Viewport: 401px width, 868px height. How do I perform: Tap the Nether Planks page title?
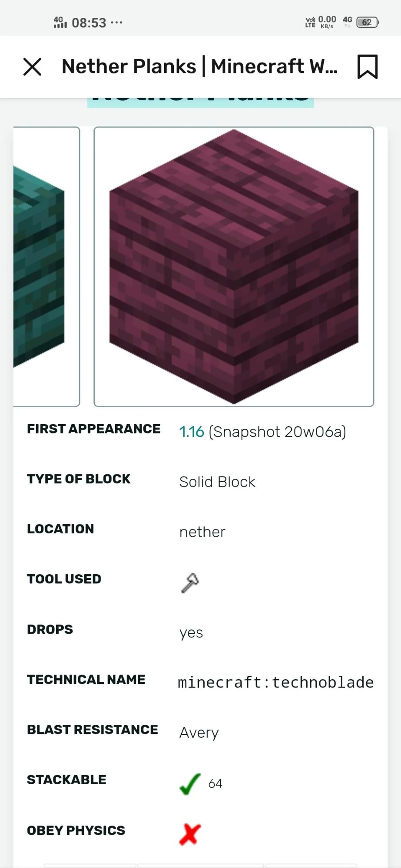tap(199, 66)
